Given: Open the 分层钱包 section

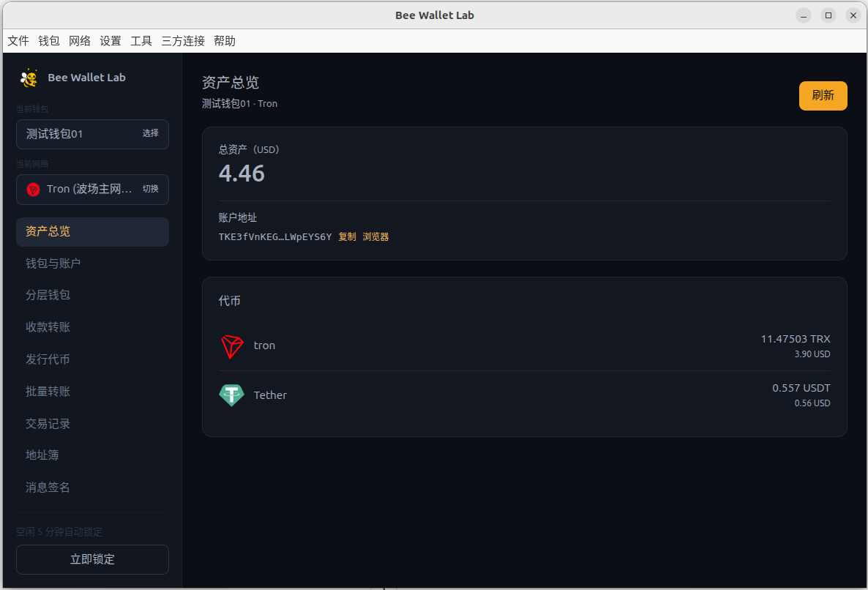Looking at the screenshot, I should [92, 295].
